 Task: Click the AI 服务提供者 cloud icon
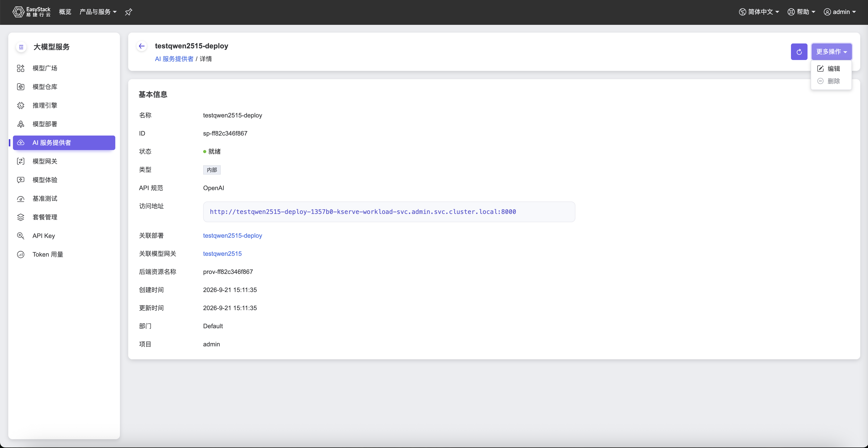coord(21,143)
